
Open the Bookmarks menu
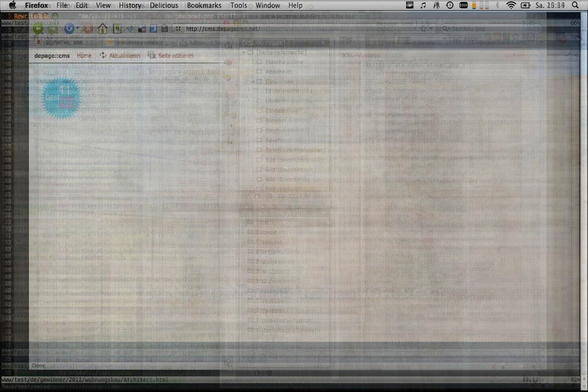click(204, 5)
